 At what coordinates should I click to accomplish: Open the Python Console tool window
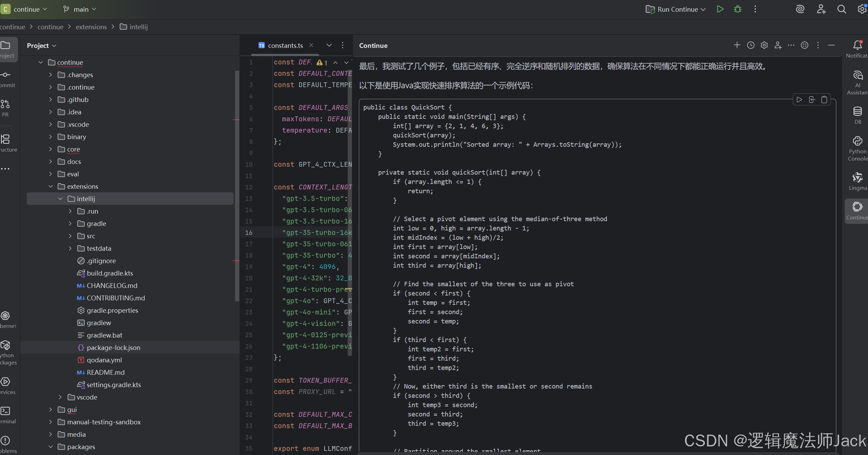point(857,148)
